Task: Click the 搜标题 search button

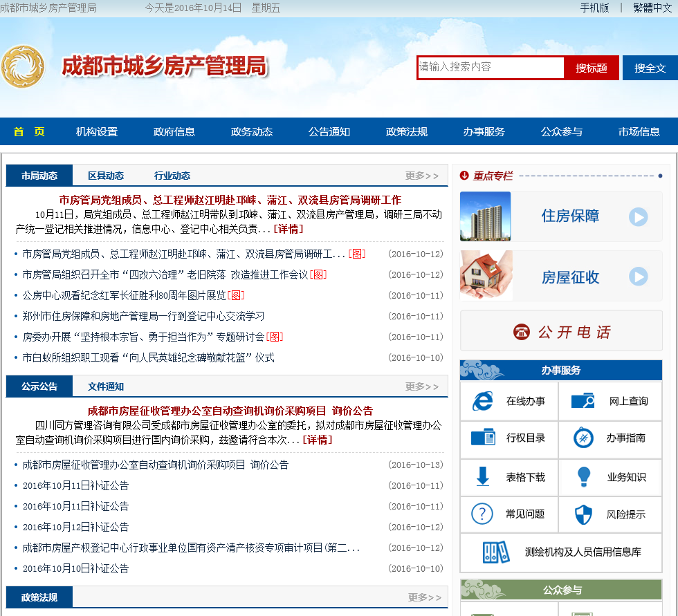Action: coord(592,68)
